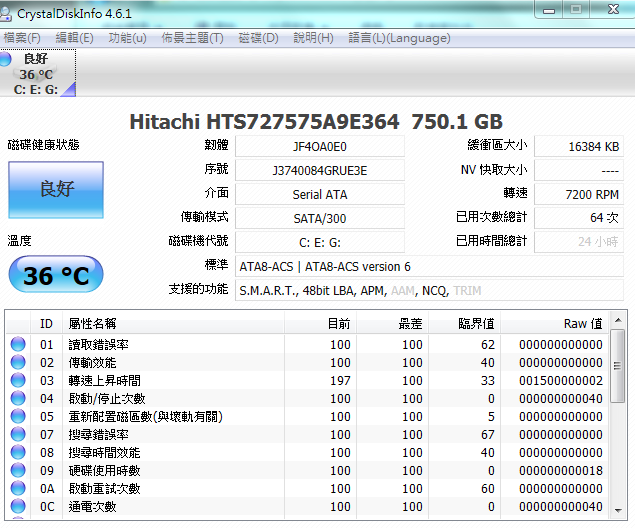Open the 檔案(F) menu
635x528 pixels.
pos(21,38)
